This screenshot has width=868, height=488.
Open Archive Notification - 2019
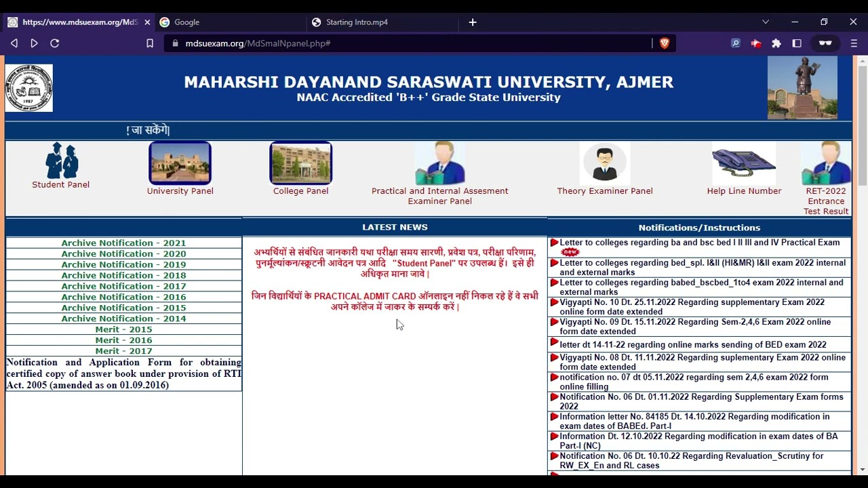point(123,264)
